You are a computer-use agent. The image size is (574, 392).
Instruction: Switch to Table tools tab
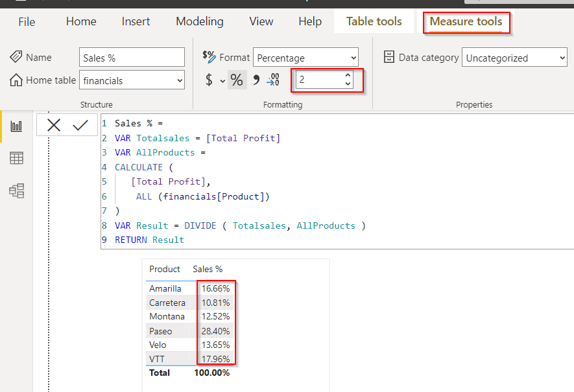(374, 21)
